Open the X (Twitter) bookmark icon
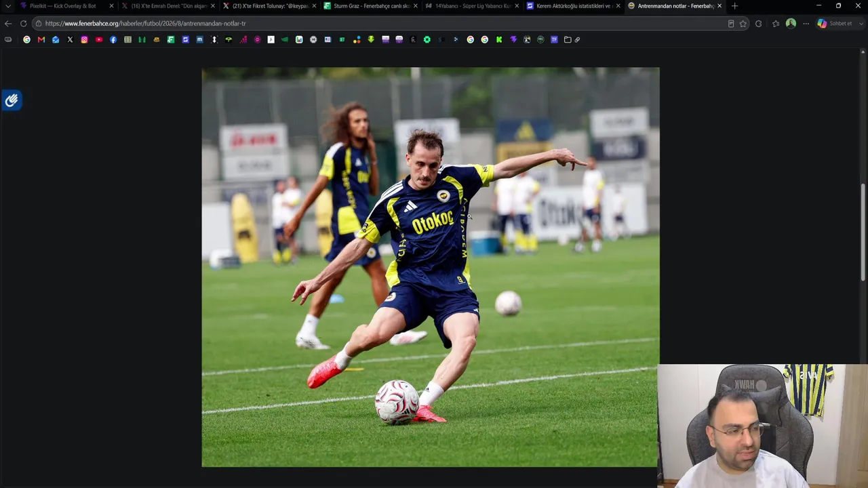868x488 pixels. coord(70,39)
